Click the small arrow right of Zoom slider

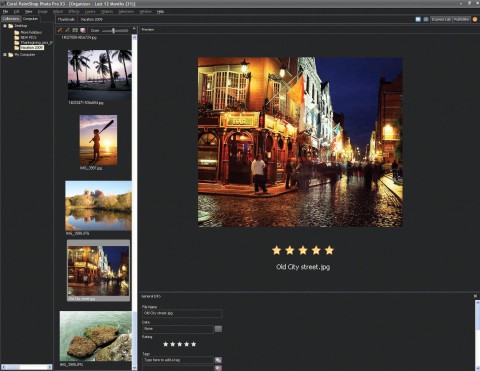click(134, 29)
